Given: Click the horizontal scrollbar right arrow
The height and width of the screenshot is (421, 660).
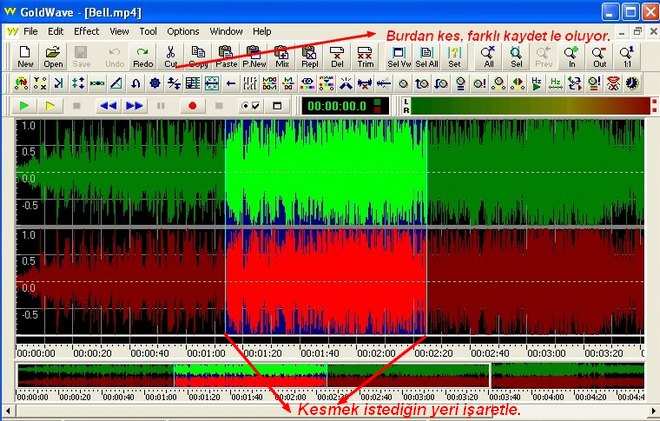Looking at the screenshot, I should tap(653, 411).
